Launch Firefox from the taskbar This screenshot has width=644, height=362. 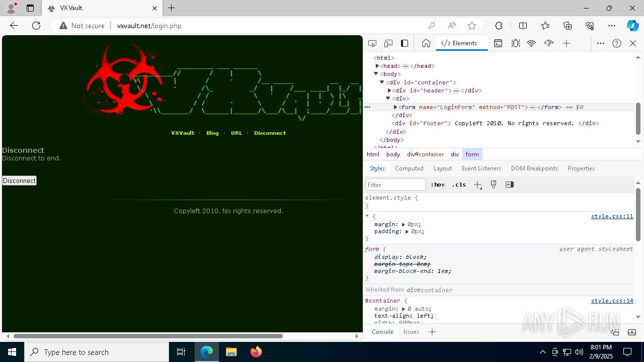256,352
